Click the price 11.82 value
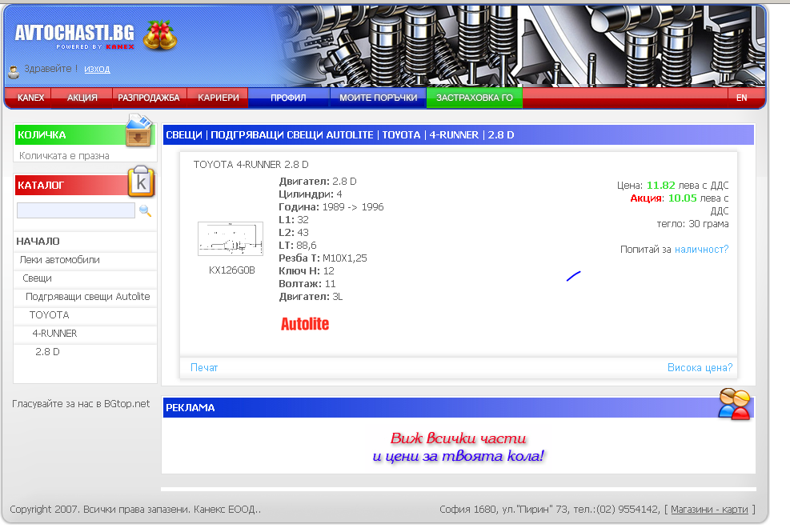 tap(660, 186)
